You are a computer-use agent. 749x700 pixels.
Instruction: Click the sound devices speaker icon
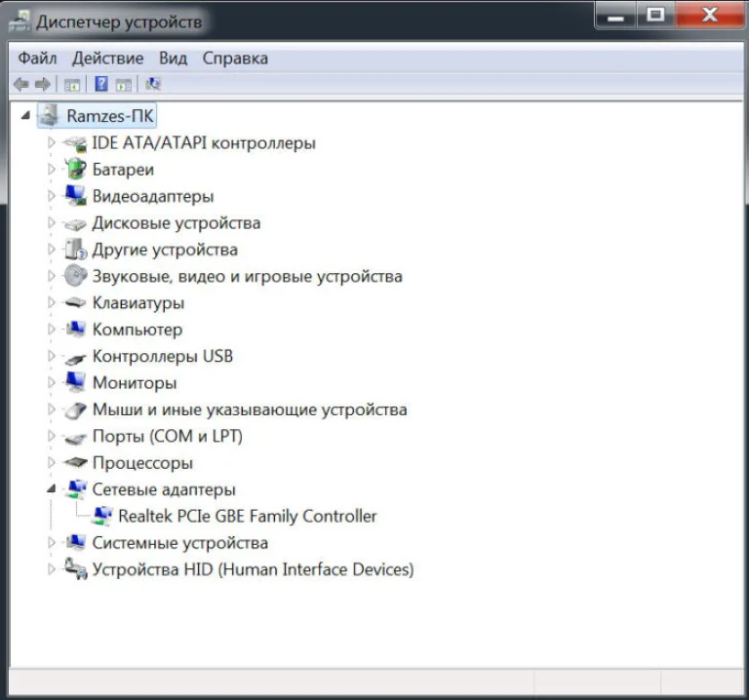click(75, 276)
